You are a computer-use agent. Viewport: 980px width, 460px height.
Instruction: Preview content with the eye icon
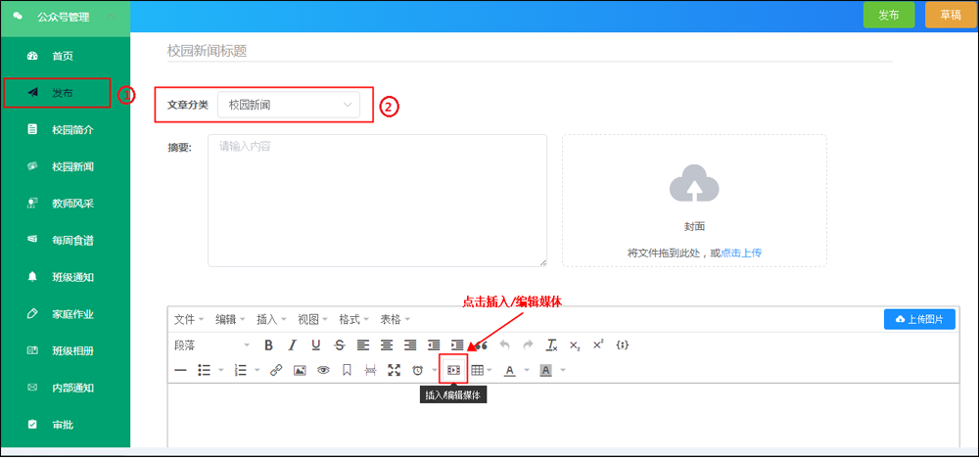point(323,371)
